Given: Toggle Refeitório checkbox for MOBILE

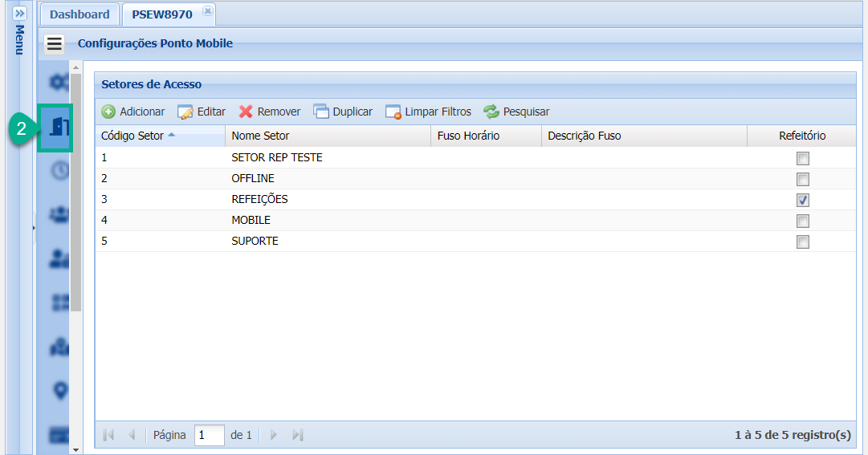Looking at the screenshot, I should point(803,221).
